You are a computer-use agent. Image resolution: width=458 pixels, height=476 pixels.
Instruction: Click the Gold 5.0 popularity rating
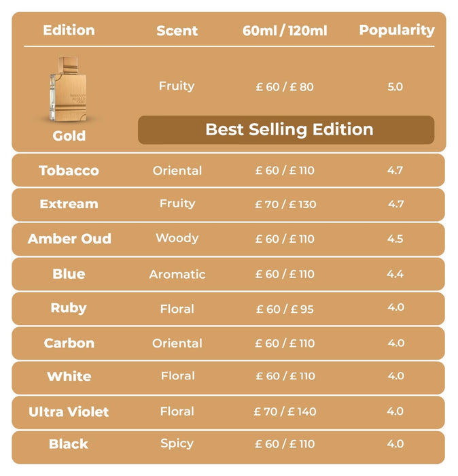(395, 87)
